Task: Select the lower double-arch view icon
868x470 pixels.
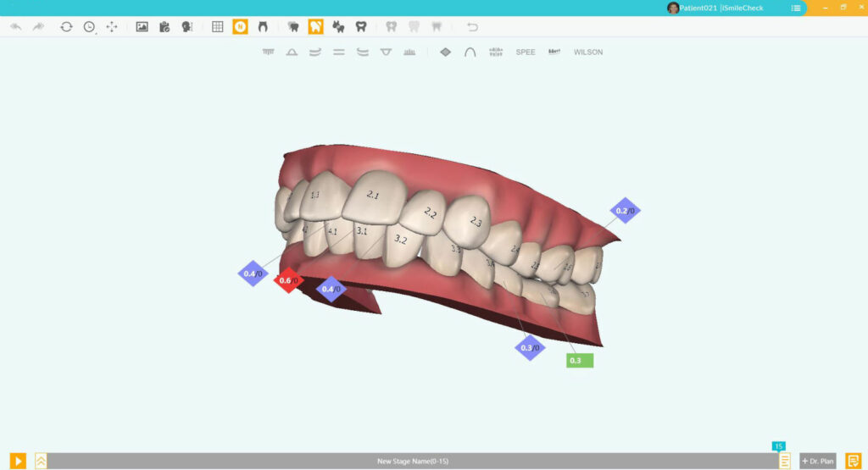Action: coord(363,52)
